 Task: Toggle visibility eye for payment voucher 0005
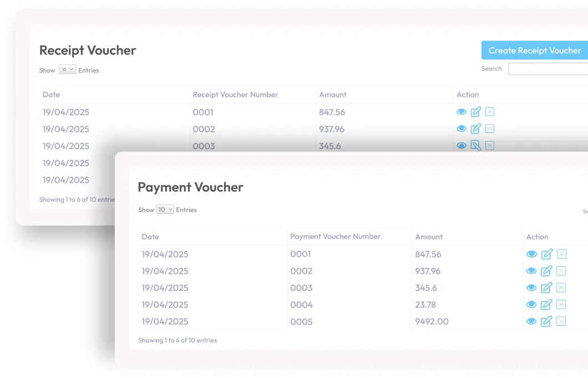coord(531,321)
